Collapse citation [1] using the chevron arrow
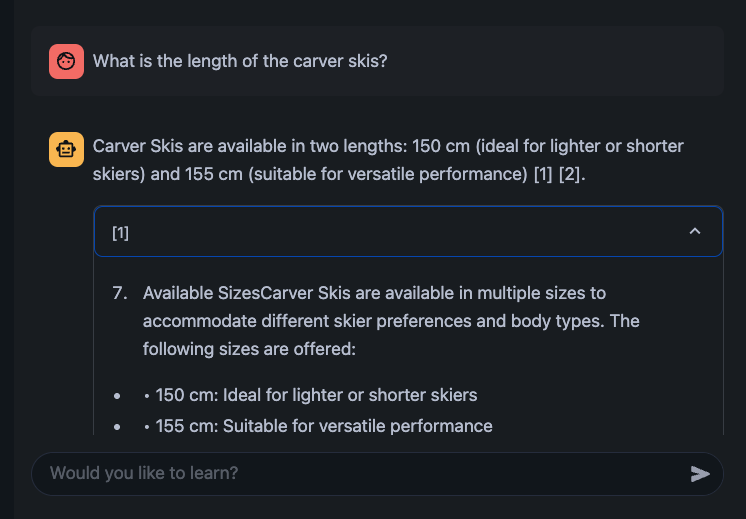The height and width of the screenshot is (519, 746). tap(695, 231)
